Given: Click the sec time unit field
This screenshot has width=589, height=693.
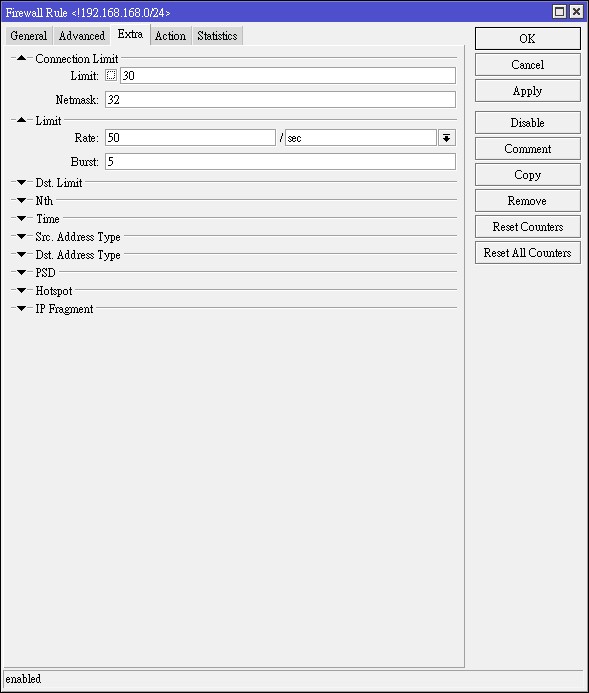Looking at the screenshot, I should (361, 138).
